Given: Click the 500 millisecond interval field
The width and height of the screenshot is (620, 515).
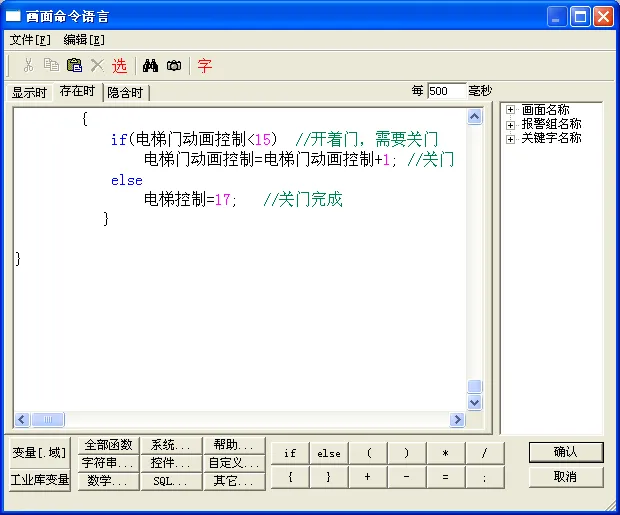Looking at the screenshot, I should (x=446, y=91).
